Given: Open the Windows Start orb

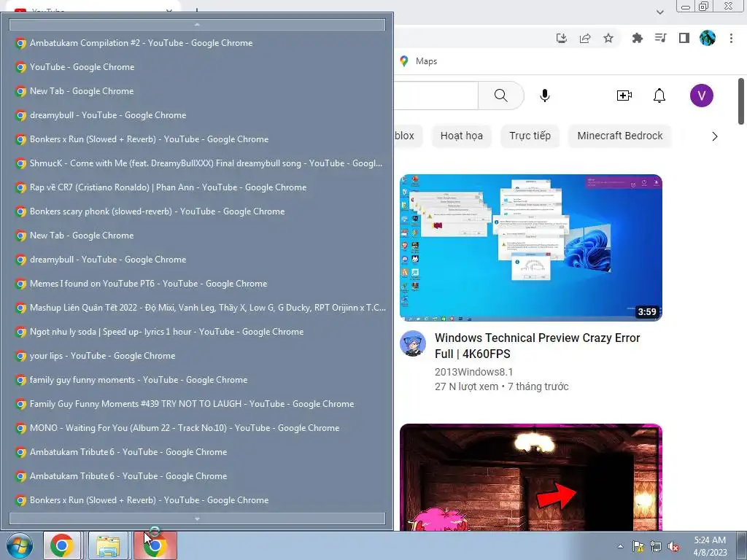Looking at the screenshot, I should pos(20,545).
